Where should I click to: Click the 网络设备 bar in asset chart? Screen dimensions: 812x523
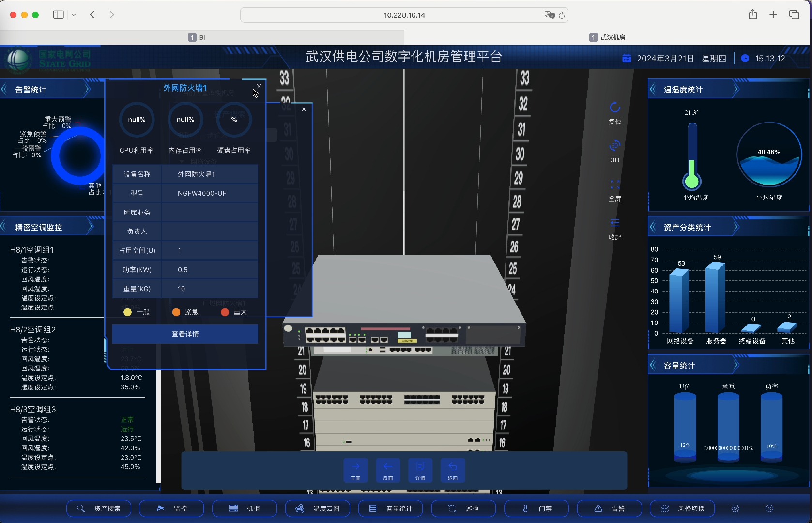point(679,300)
